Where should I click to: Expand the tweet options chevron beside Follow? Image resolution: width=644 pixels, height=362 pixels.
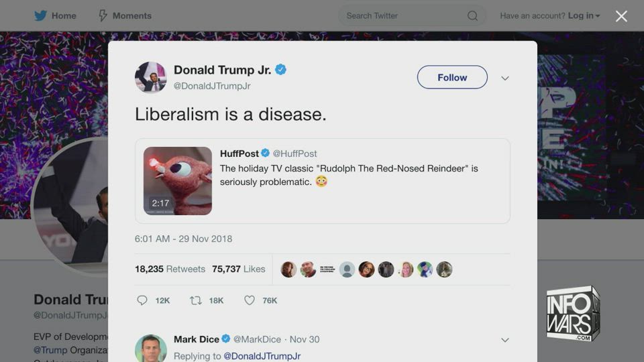505,78
